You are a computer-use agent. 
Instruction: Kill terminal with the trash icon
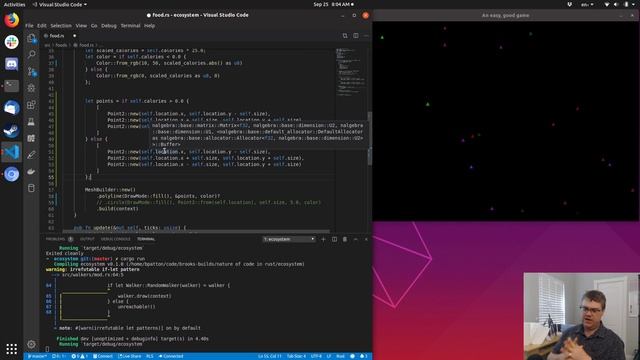pyautogui.click(x=345, y=239)
